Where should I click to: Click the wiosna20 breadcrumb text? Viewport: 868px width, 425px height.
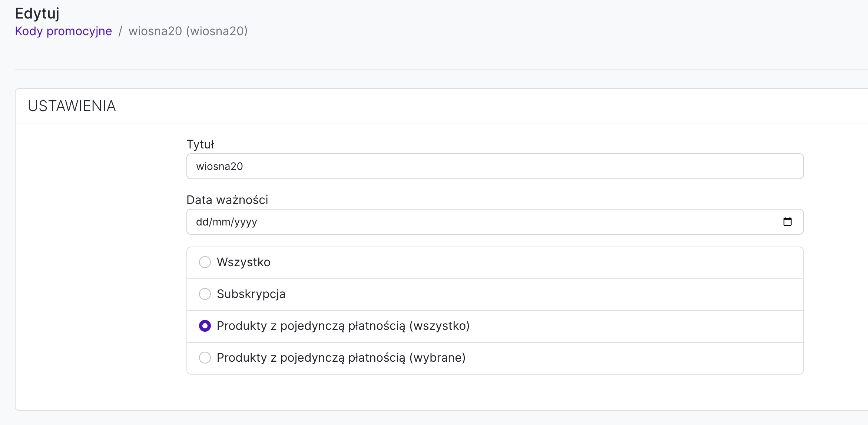point(188,31)
